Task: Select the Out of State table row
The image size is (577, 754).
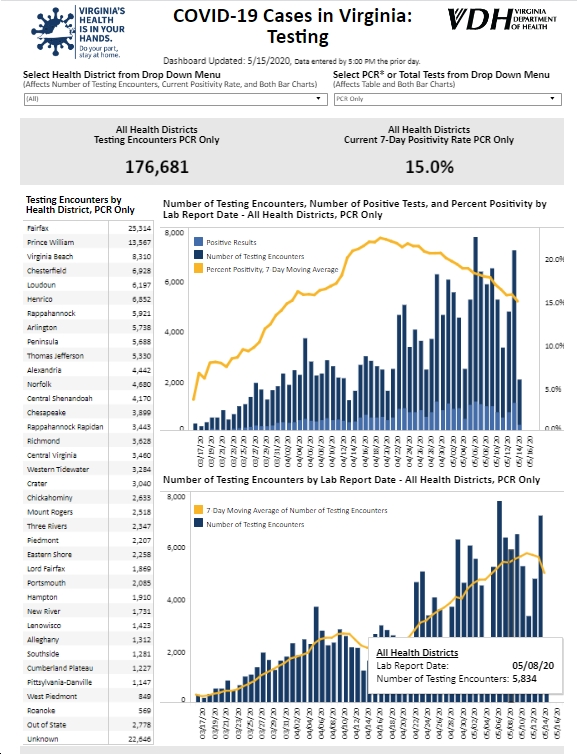Action: pyautogui.click(x=88, y=725)
